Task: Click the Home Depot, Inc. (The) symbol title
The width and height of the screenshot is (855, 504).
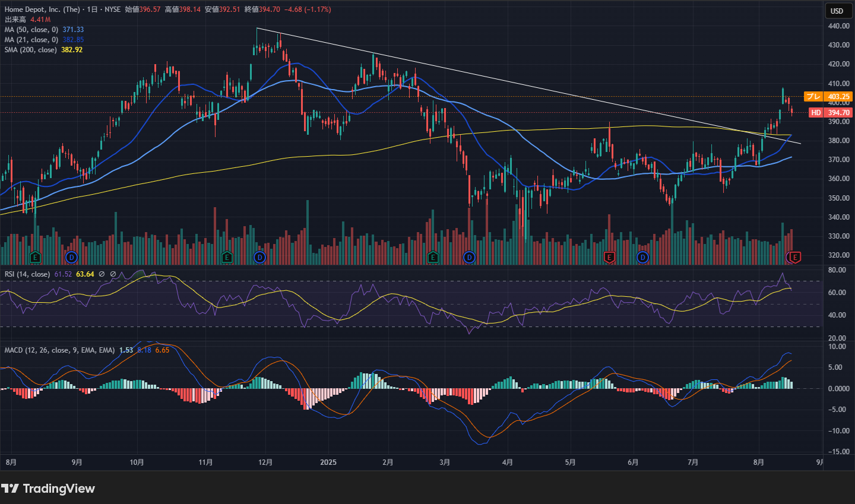Action: click(x=42, y=9)
